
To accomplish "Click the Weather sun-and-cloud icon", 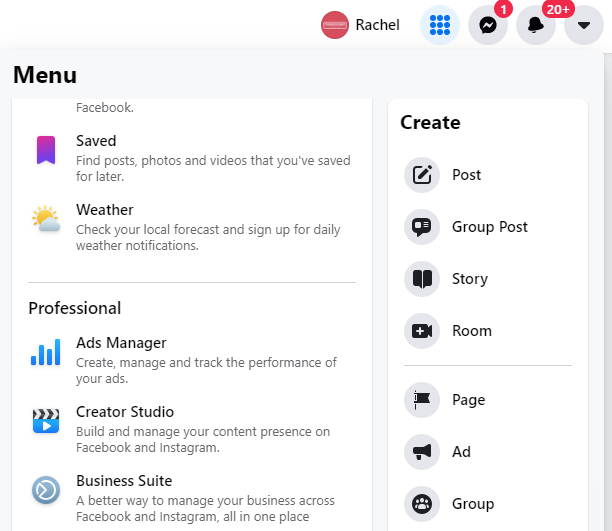I will pos(46,219).
